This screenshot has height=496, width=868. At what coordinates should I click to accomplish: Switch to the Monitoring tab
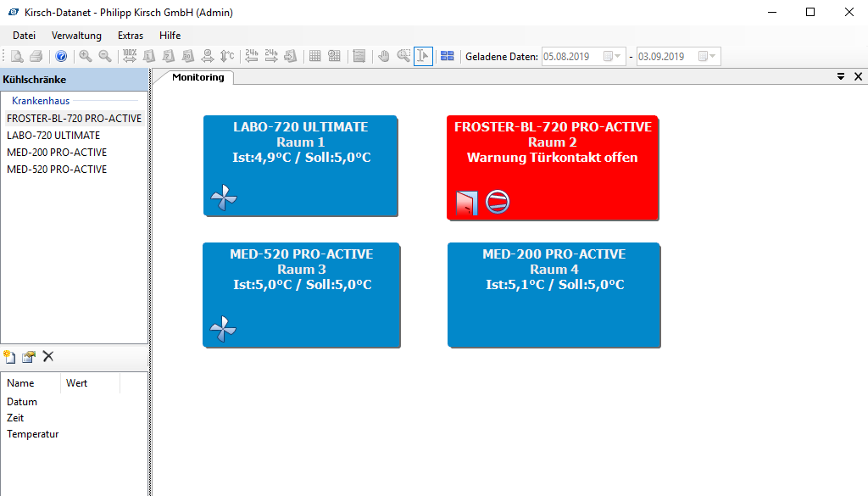pos(198,77)
